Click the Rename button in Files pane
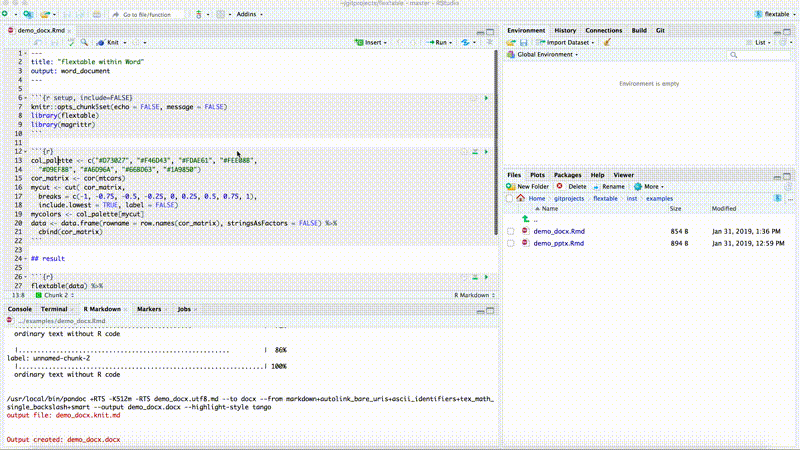 tap(609, 187)
